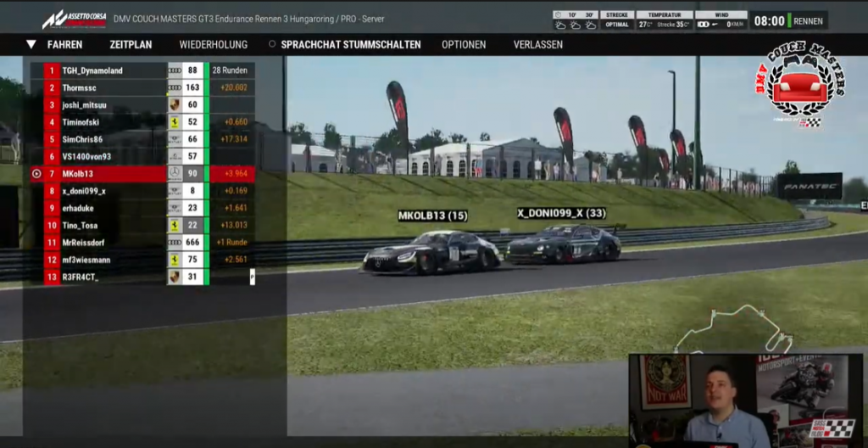Select driver SimChris86 in standings
Viewport: 868px width, 448px height.
tap(82, 139)
